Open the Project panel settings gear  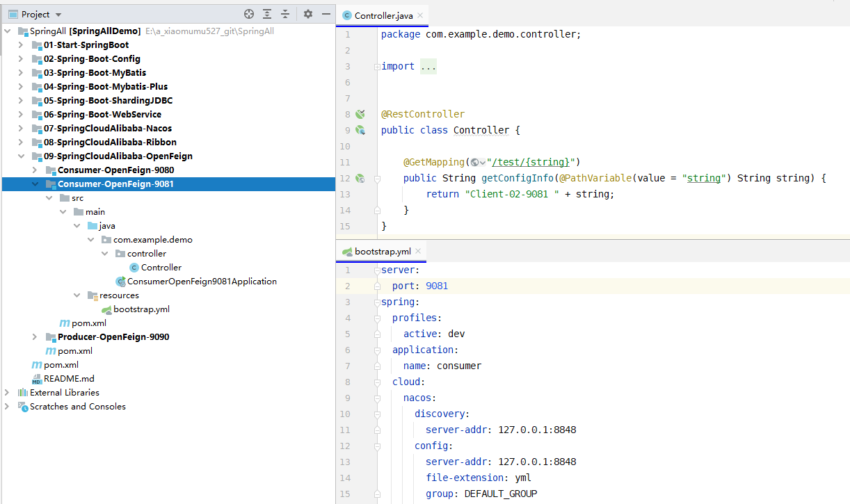pos(308,14)
